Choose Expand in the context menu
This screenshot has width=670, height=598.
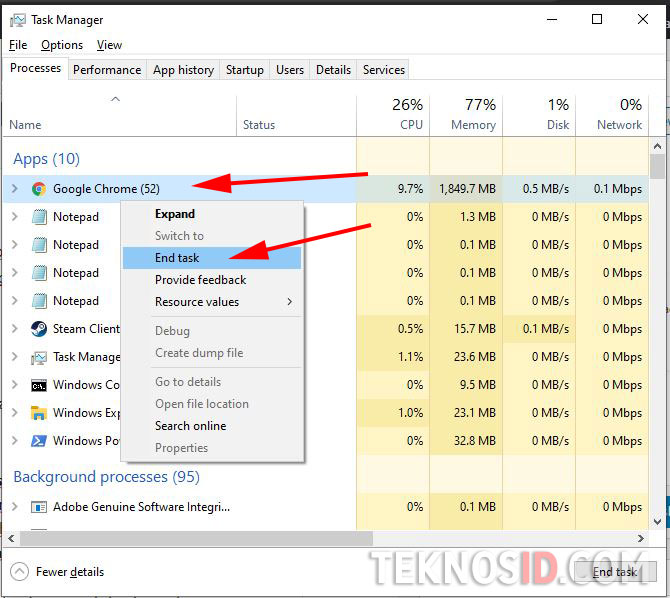(x=212, y=214)
